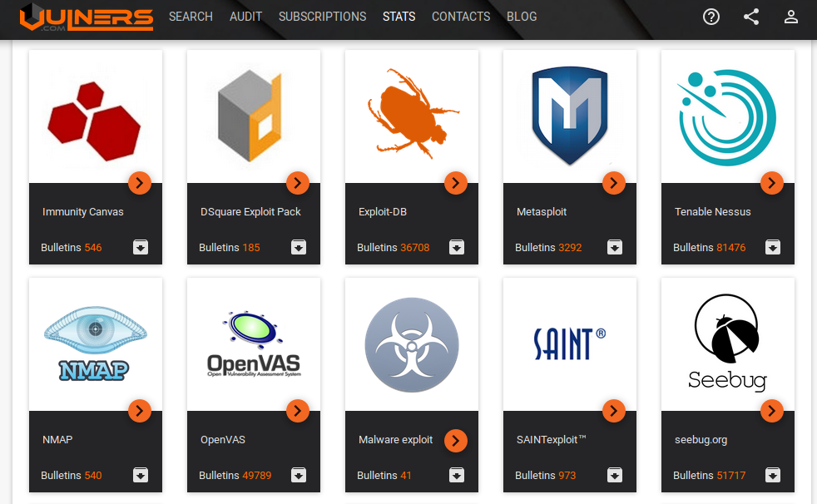This screenshot has width=817, height=504.
Task: Open Tenable Nessus via orange arrow button
Action: pyautogui.click(x=772, y=183)
